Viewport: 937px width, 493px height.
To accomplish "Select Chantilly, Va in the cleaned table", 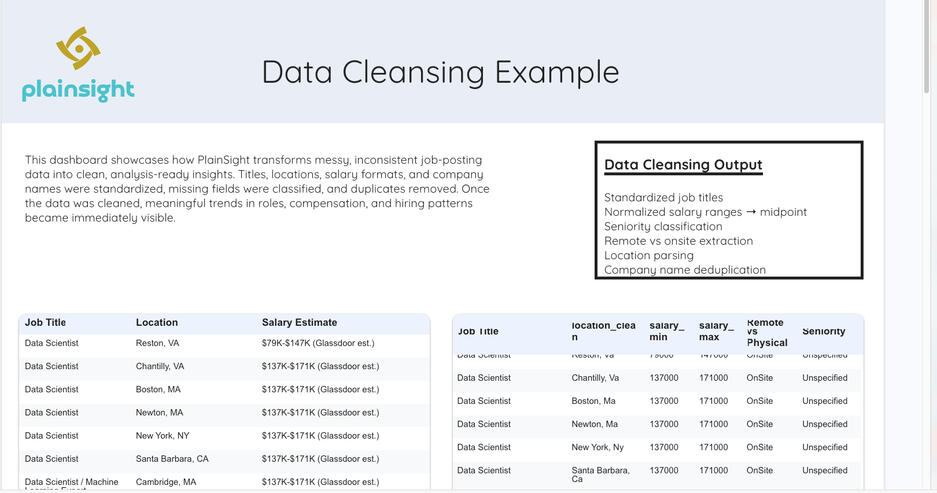I will (x=595, y=378).
